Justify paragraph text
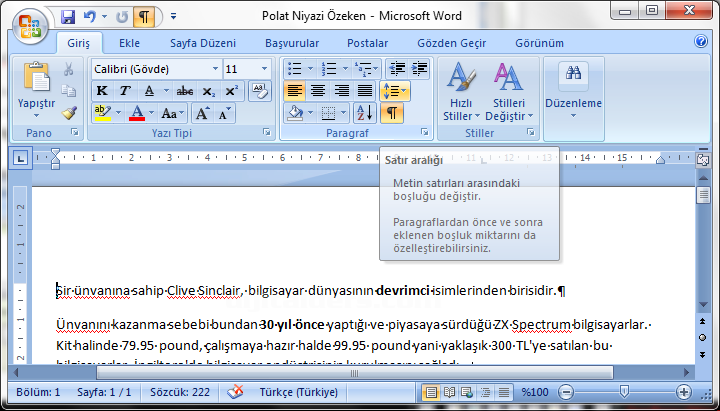 [x=365, y=91]
